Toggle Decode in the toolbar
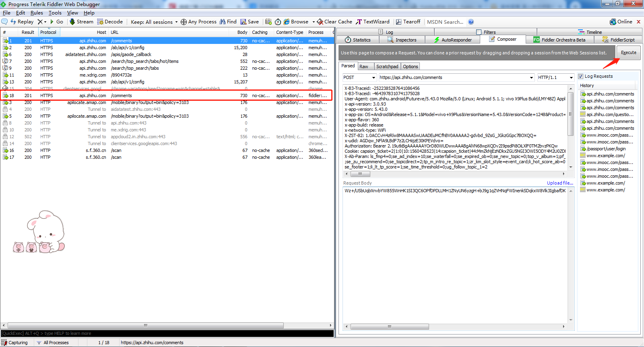 [110, 22]
